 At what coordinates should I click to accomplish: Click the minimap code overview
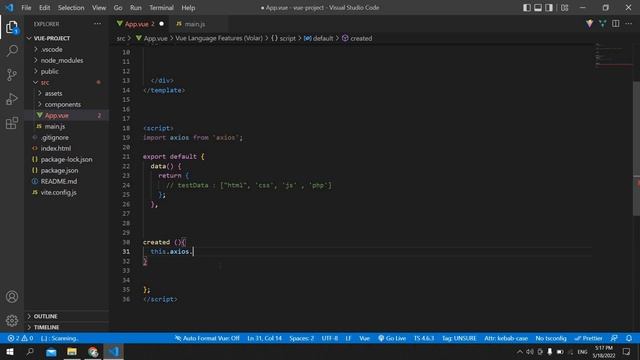click(613, 55)
